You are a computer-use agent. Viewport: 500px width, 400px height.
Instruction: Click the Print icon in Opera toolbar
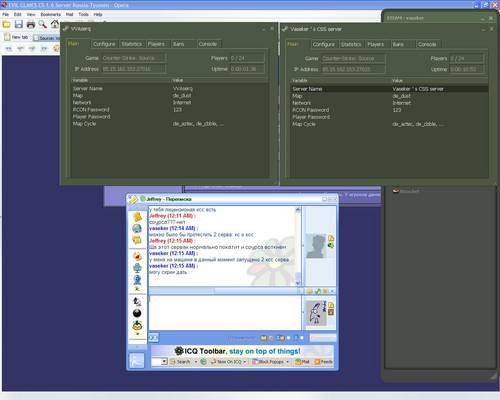coord(31,24)
